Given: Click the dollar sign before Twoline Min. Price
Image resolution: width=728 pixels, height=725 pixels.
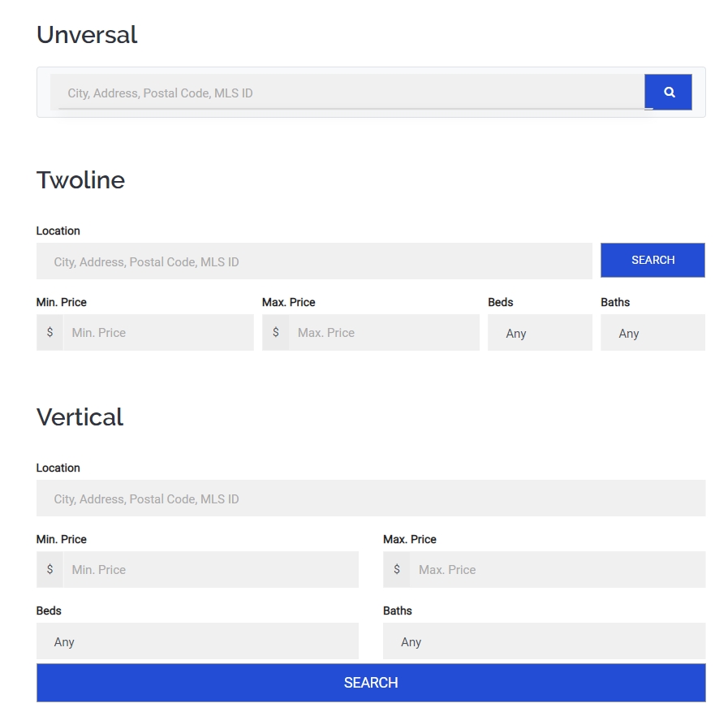Looking at the screenshot, I should 50,333.
